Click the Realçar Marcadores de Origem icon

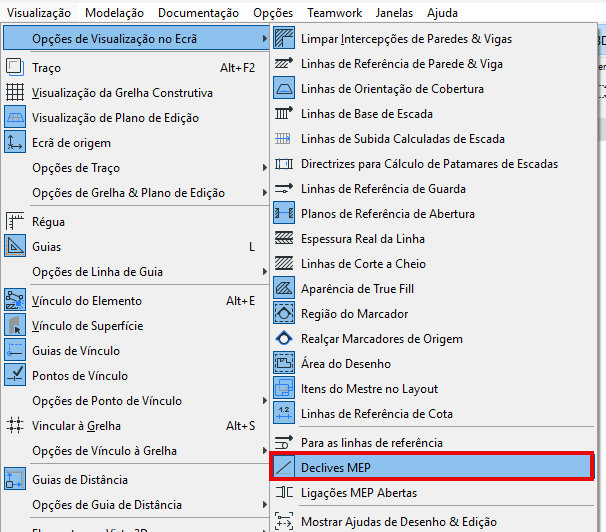click(284, 338)
